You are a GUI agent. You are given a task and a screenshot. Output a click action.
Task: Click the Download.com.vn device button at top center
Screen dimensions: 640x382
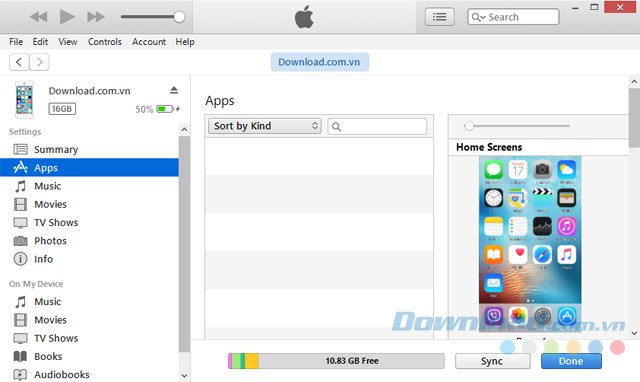tap(320, 62)
